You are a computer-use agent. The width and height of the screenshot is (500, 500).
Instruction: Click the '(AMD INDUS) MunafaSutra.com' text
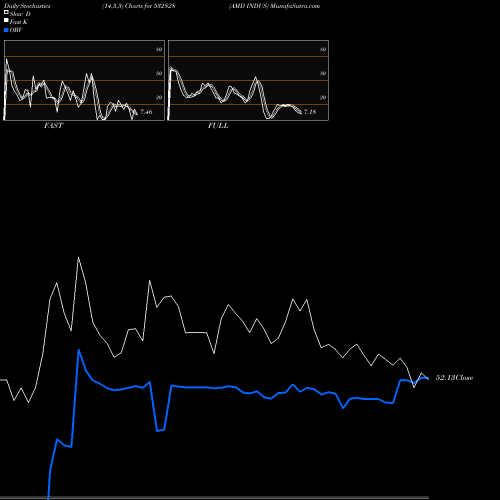[274, 6]
